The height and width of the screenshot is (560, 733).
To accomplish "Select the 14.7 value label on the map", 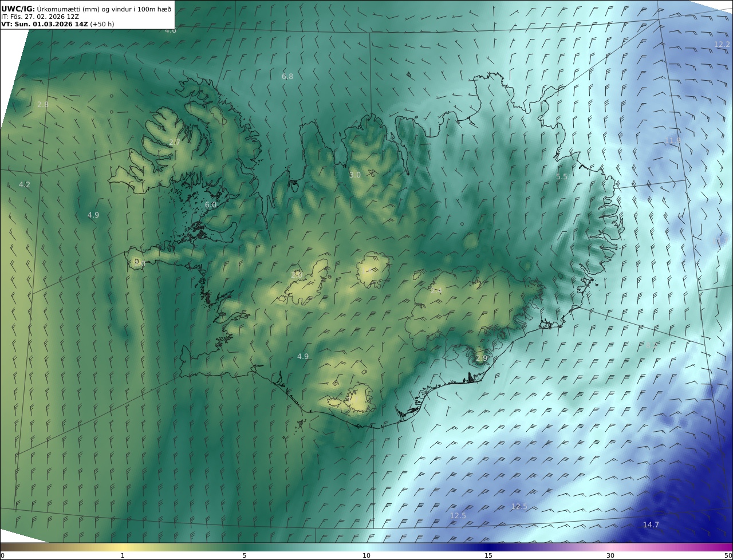I will pyautogui.click(x=651, y=524).
